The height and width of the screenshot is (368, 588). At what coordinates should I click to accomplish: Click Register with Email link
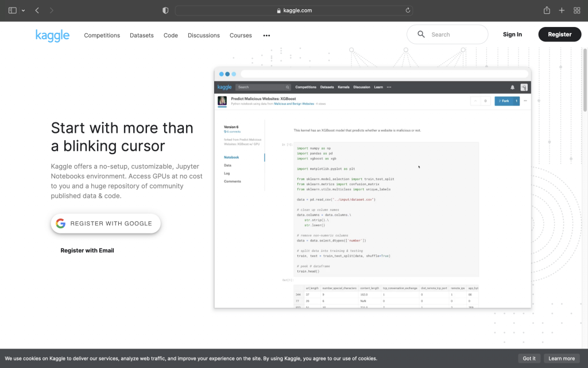click(87, 251)
